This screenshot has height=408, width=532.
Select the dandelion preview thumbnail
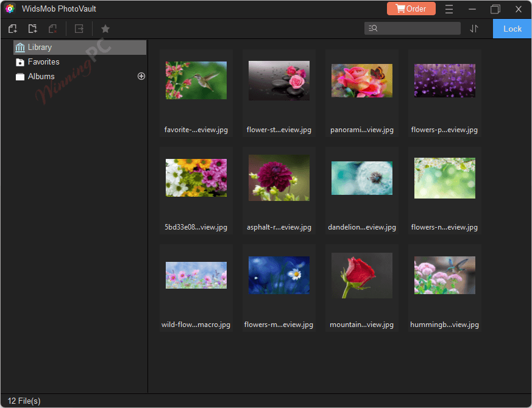coord(361,178)
